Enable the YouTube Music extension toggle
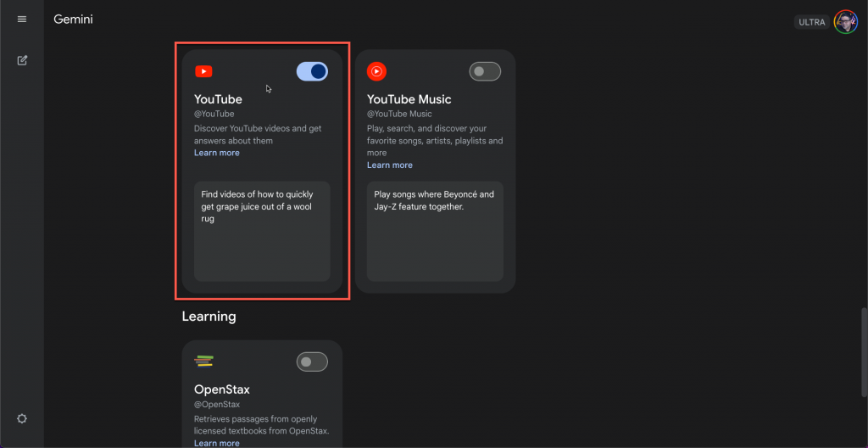Image resolution: width=868 pixels, height=448 pixels. click(485, 72)
